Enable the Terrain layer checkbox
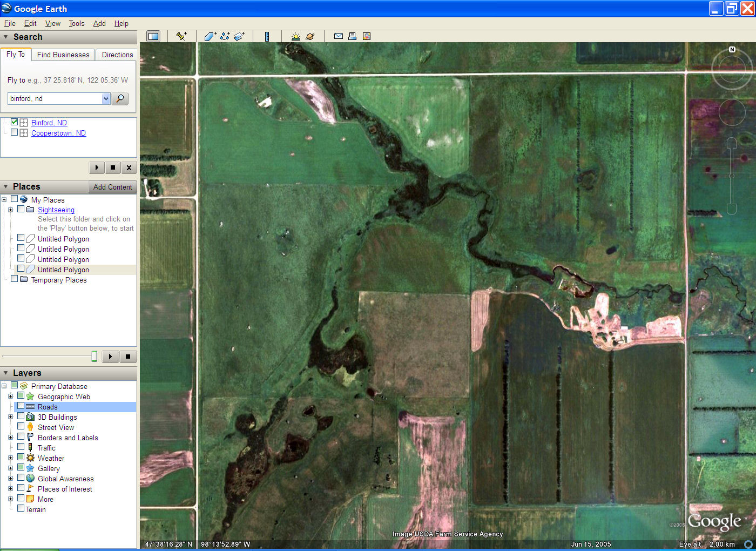 (21, 509)
